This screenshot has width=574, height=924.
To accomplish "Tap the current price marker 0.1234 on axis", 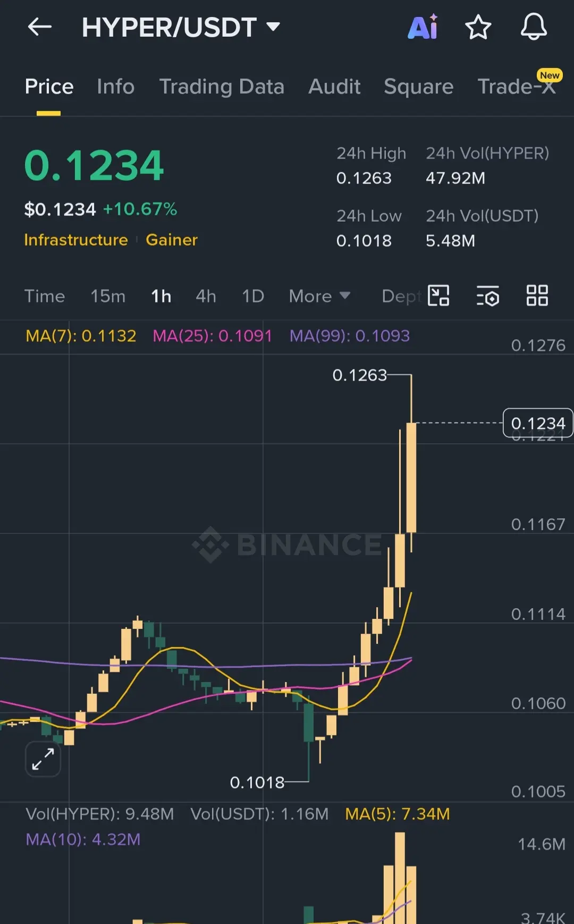I will coord(538,423).
